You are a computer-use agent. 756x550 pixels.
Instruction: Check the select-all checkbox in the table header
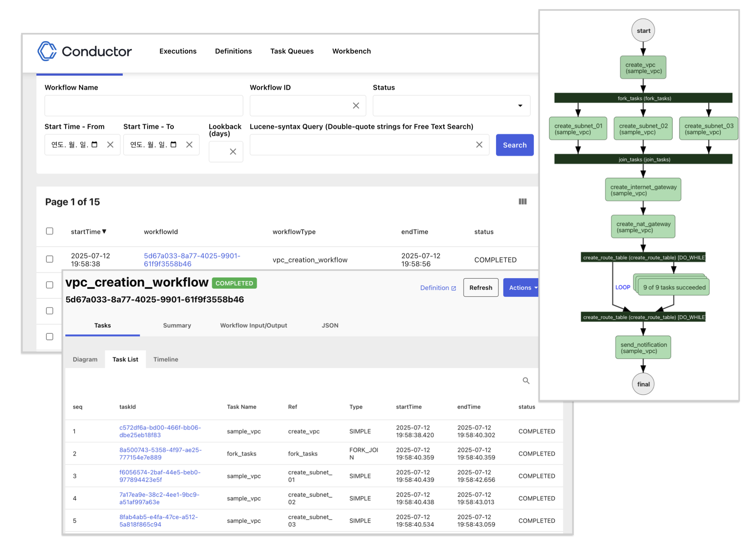point(49,231)
